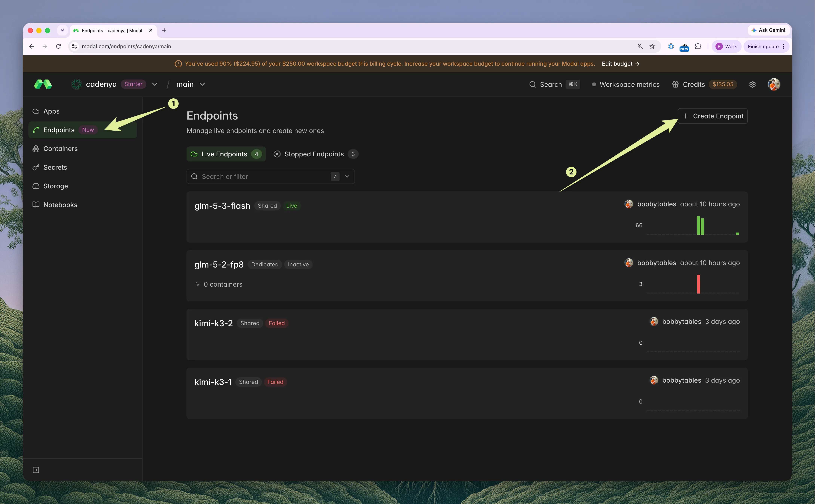Click the slash shortcut key in filter box
The image size is (815, 504).
click(x=335, y=176)
